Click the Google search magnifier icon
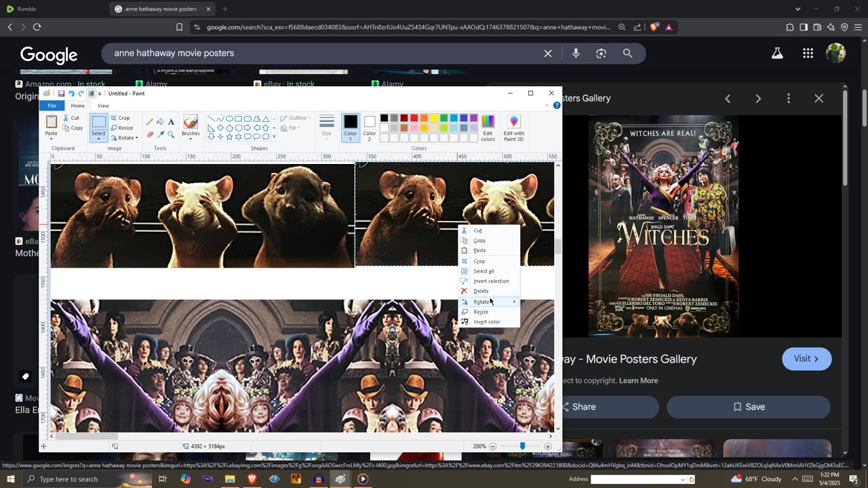868x488 pixels. click(627, 53)
